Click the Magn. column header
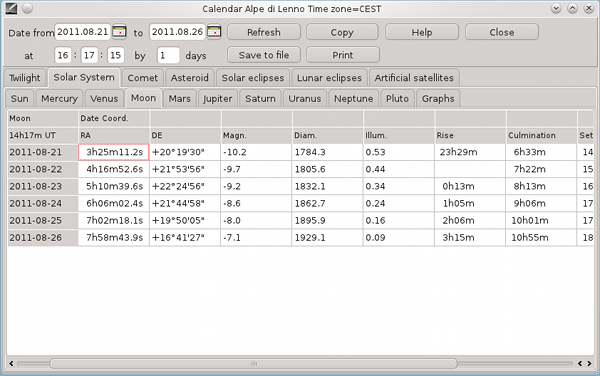Screen dimensions: 600x376 [256, 135]
